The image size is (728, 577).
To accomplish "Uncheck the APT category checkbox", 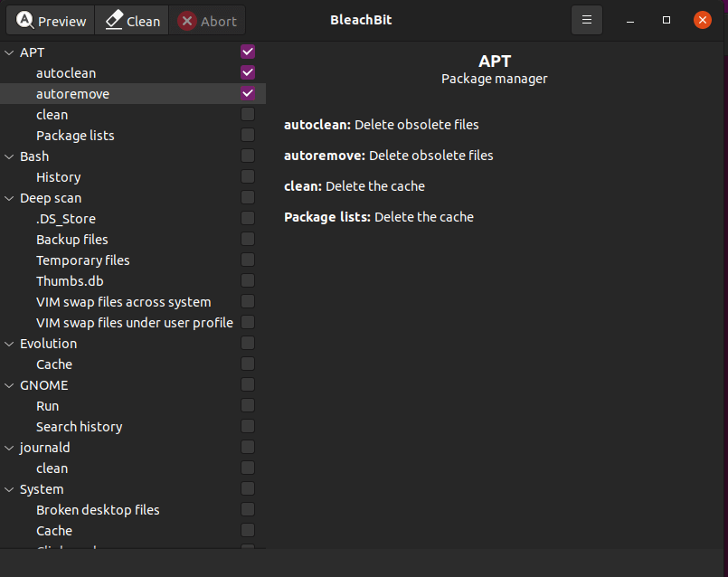I will pyautogui.click(x=247, y=52).
